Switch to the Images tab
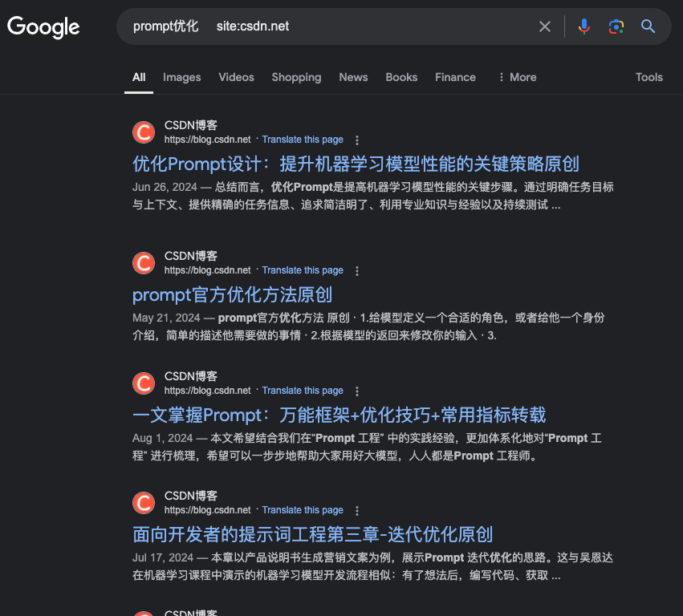This screenshot has height=616, width=683. coord(181,77)
